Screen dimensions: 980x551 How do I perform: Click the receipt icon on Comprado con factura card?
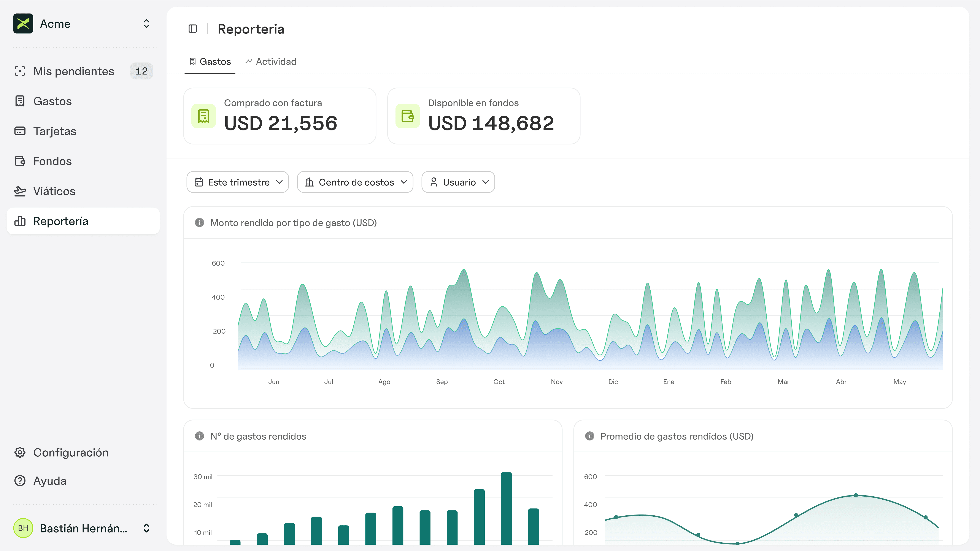(203, 116)
